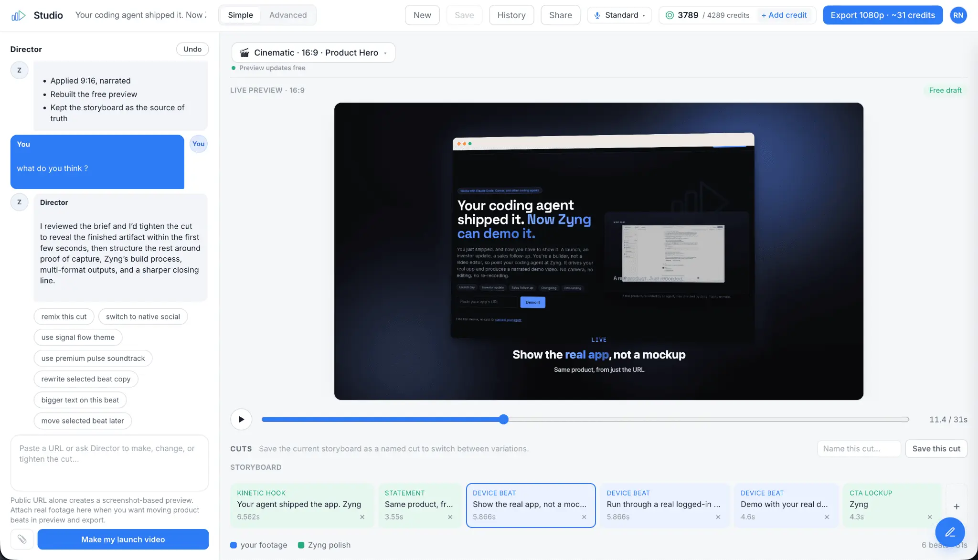
Task: Export 1080p video
Action: 882,15
